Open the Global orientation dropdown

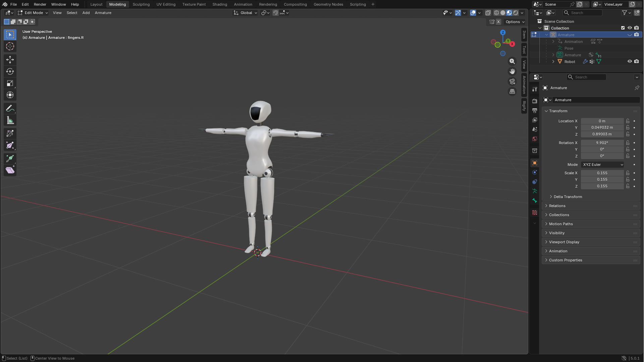[245, 13]
